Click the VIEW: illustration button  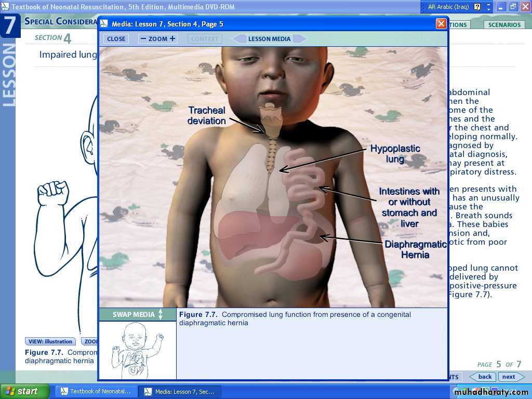click(50, 341)
